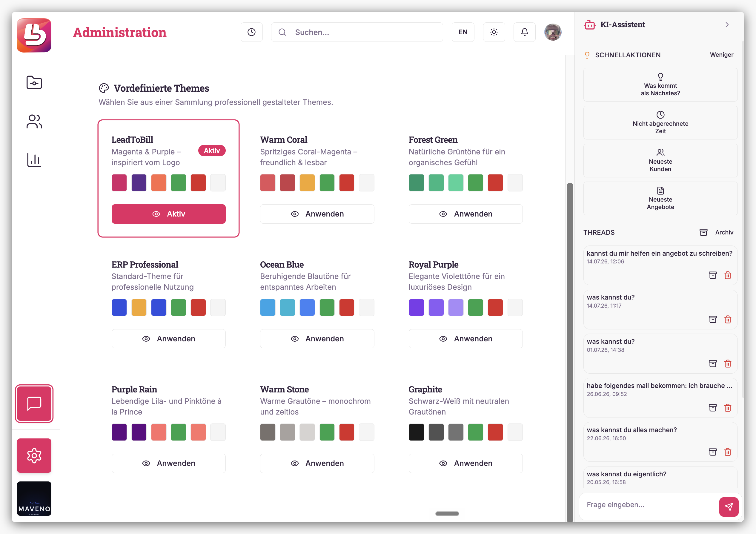The image size is (756, 534).
Task: Delete the 'was kannst du?' thread from 14.07.26
Action: (728, 319)
